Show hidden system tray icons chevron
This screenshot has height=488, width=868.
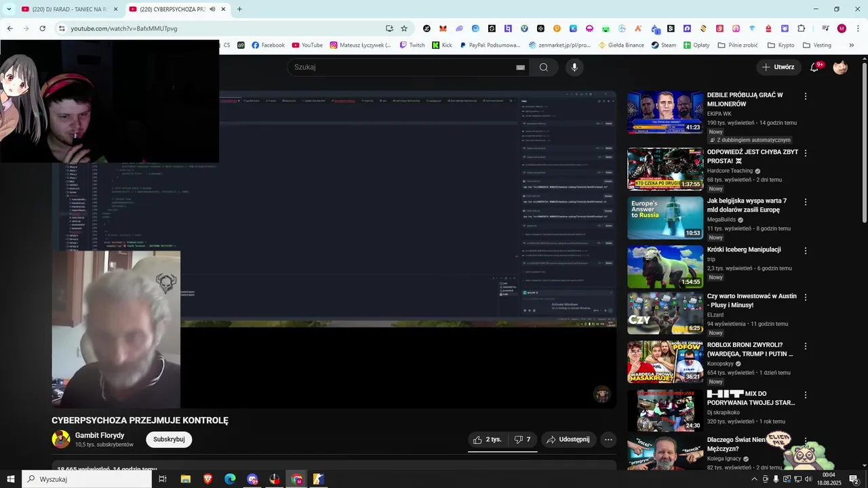coord(755,479)
